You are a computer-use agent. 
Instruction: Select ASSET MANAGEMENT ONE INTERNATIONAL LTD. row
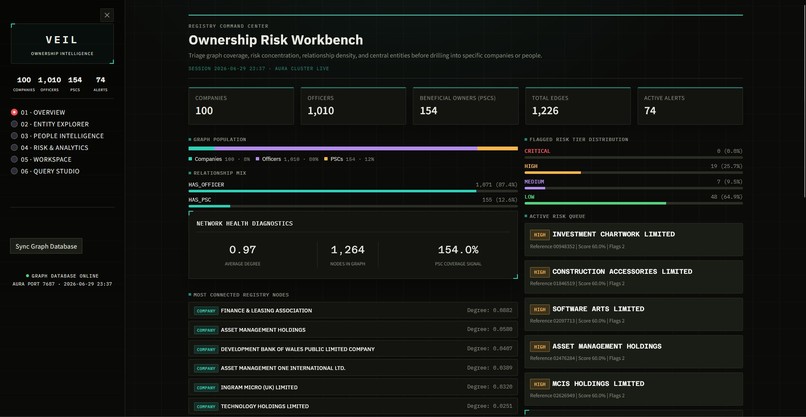[353, 368]
